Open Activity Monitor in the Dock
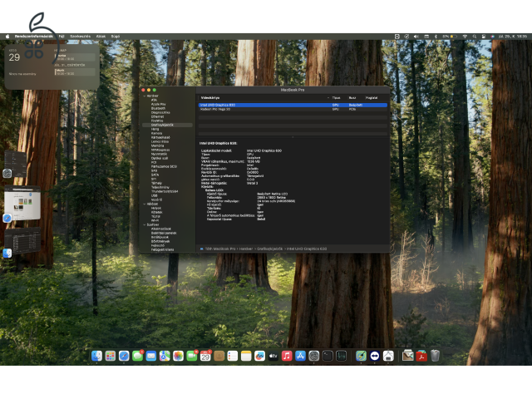The image size is (532, 399). click(341, 356)
